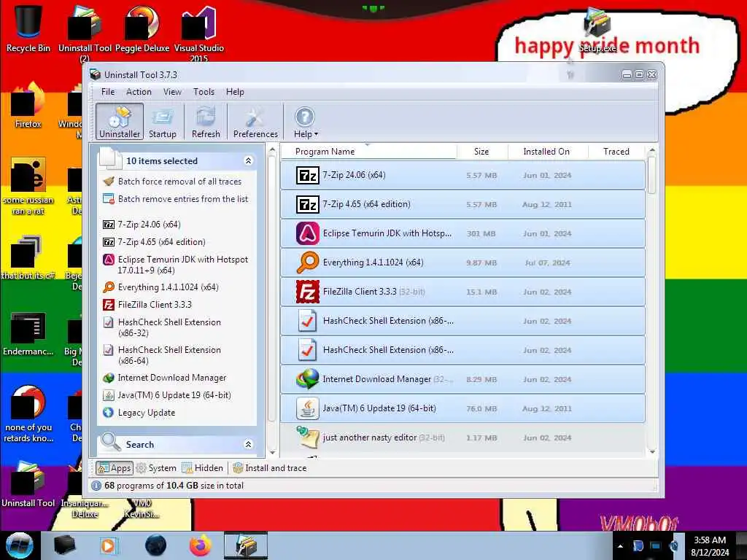Open the View menu

click(172, 91)
